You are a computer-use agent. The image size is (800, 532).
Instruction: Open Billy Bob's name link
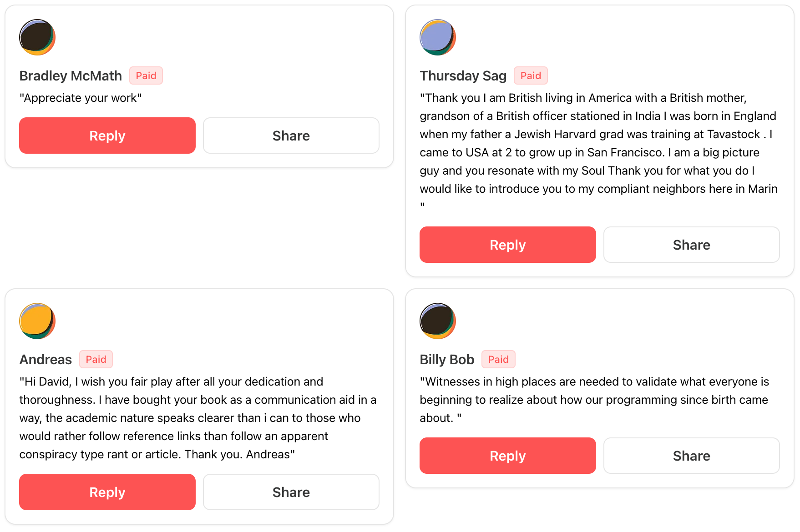point(447,360)
